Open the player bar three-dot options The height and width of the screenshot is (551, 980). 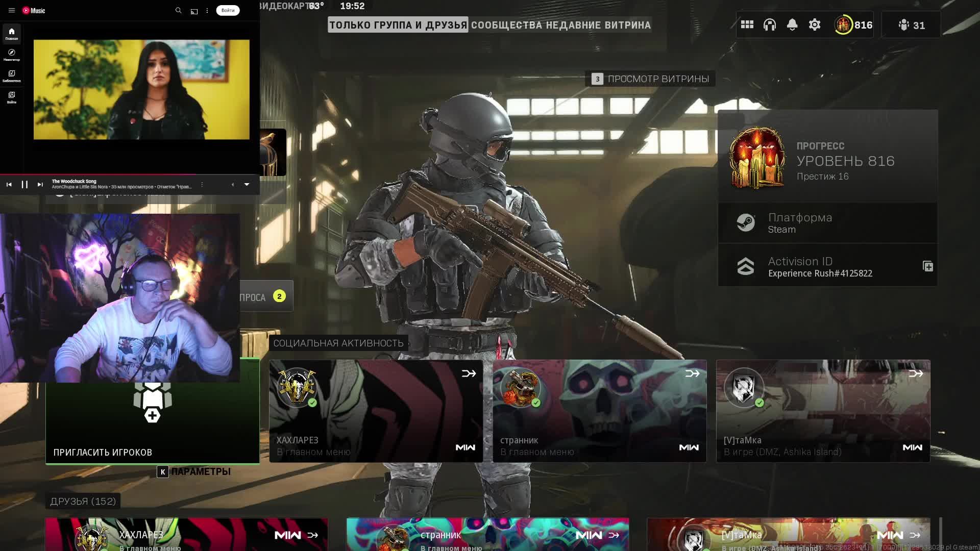202,185
